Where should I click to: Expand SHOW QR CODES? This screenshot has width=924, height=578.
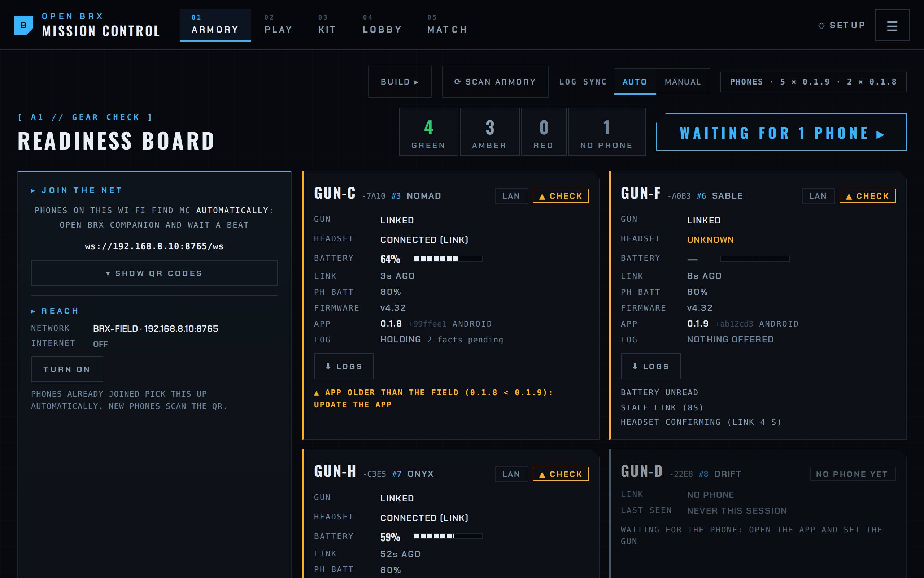154,273
